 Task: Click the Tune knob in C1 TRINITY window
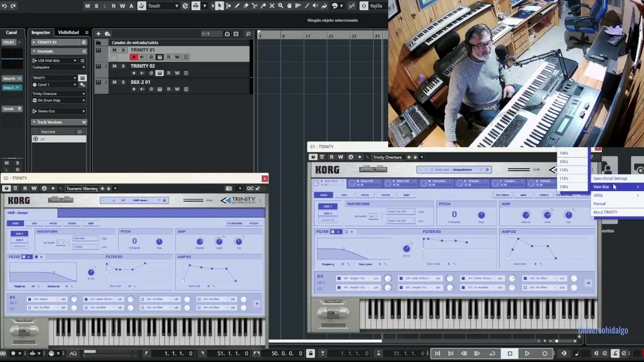point(481,215)
